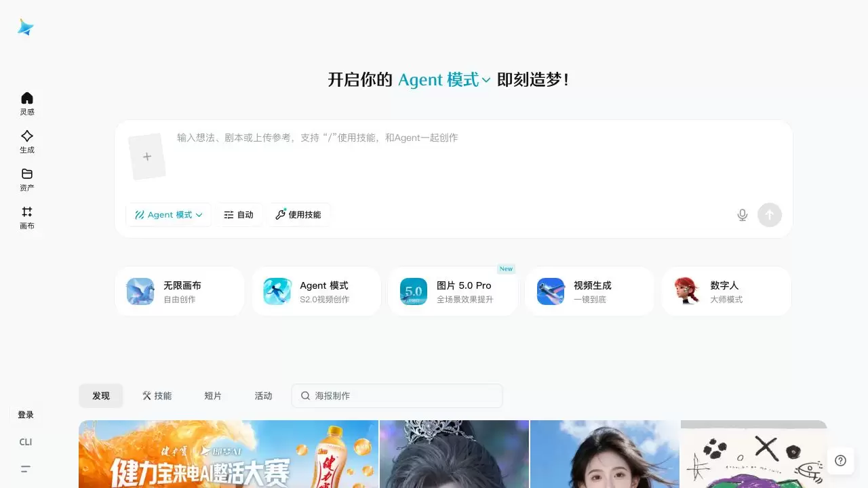Click the 自由创作 subtitle text

179,300
